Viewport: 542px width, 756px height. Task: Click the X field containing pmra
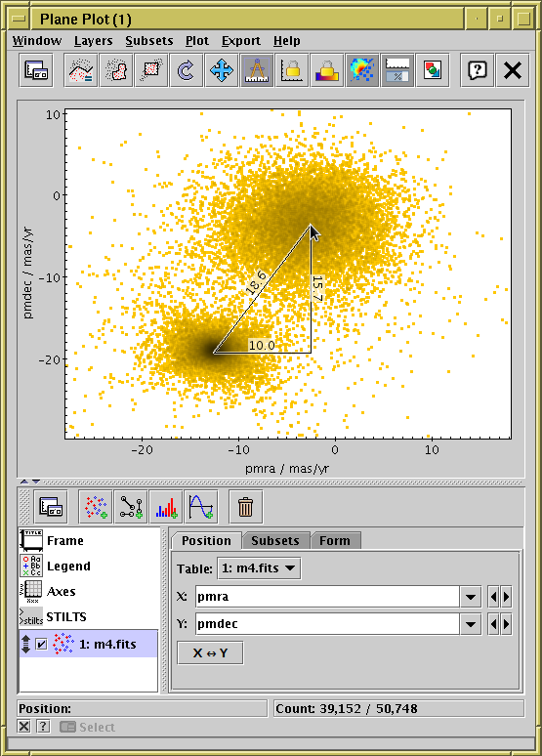point(327,597)
